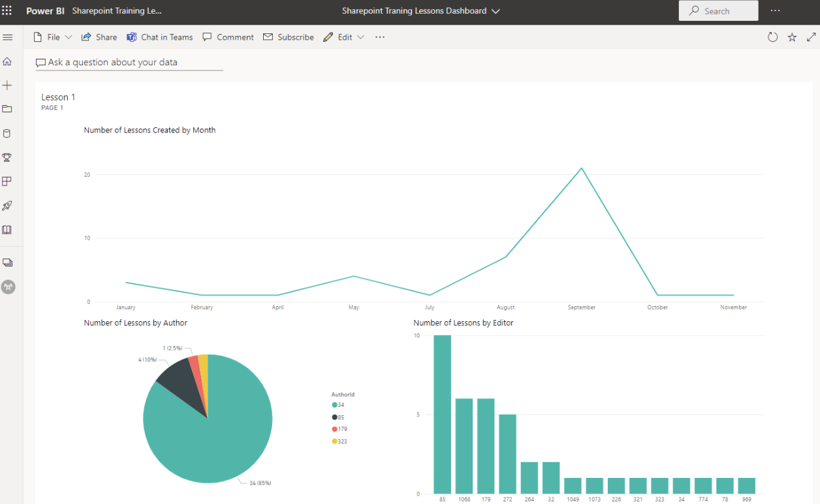The width and height of the screenshot is (820, 504).
Task: Click the Share button
Action: 99,37
